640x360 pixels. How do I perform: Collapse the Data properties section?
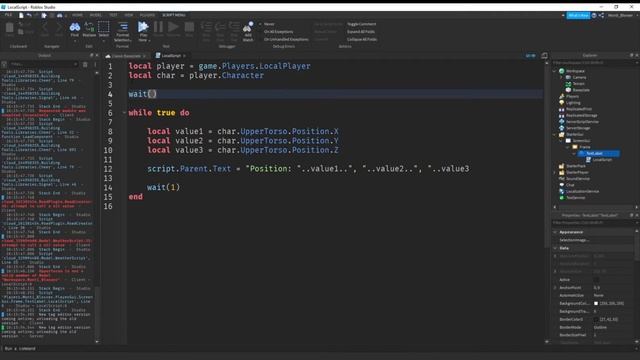tap(555, 248)
